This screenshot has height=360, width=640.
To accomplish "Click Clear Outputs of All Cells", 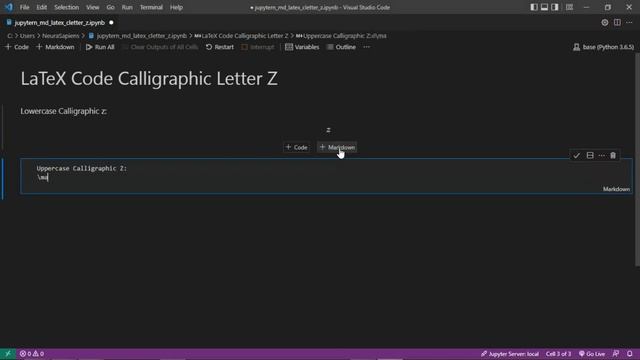I will point(160,47).
